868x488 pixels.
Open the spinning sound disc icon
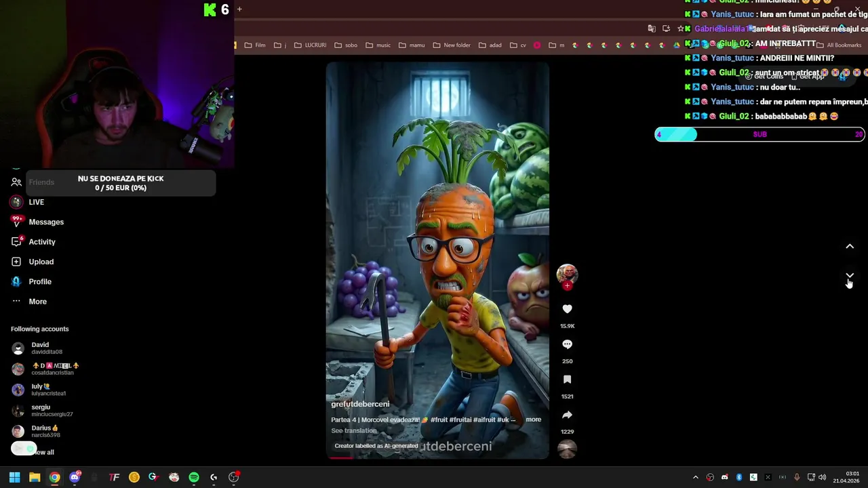pos(567,449)
